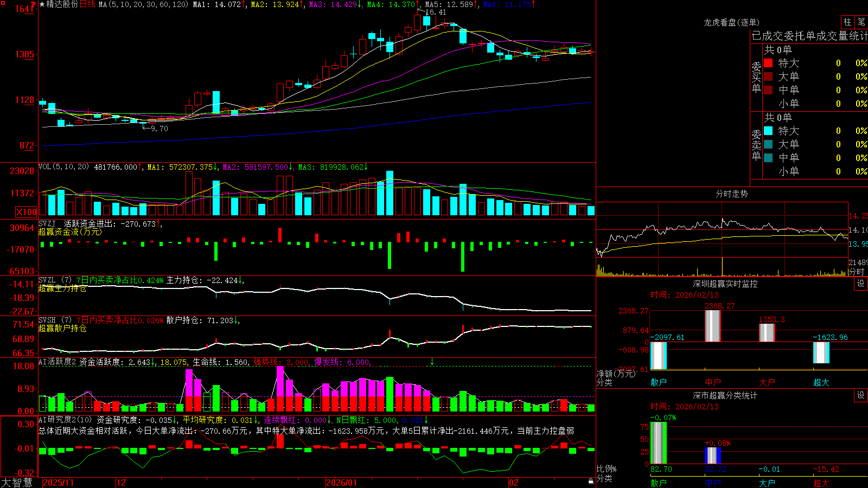The height and width of the screenshot is (488, 868).
Task: Click the 已成交委托单成交量统计 header
Action: coord(809,36)
